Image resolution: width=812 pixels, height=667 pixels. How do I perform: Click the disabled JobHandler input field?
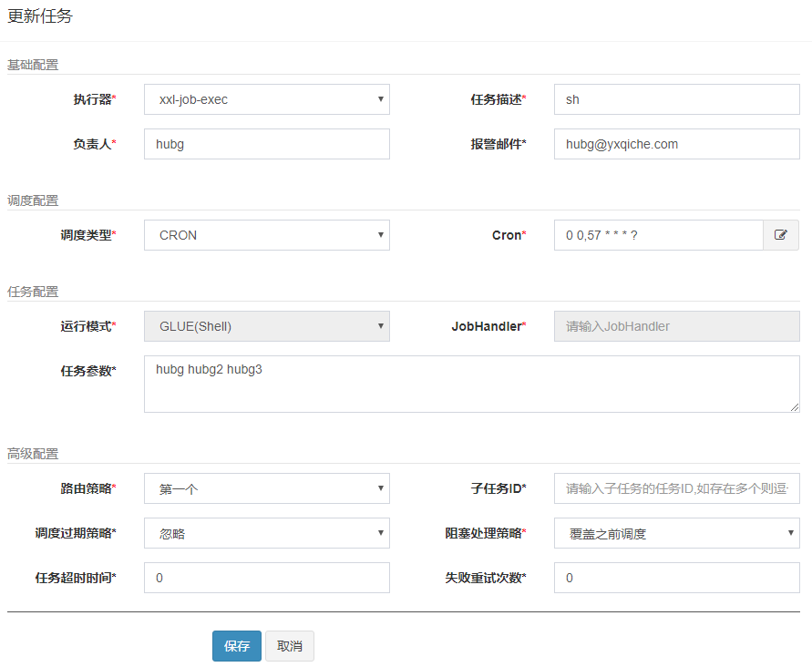click(677, 326)
